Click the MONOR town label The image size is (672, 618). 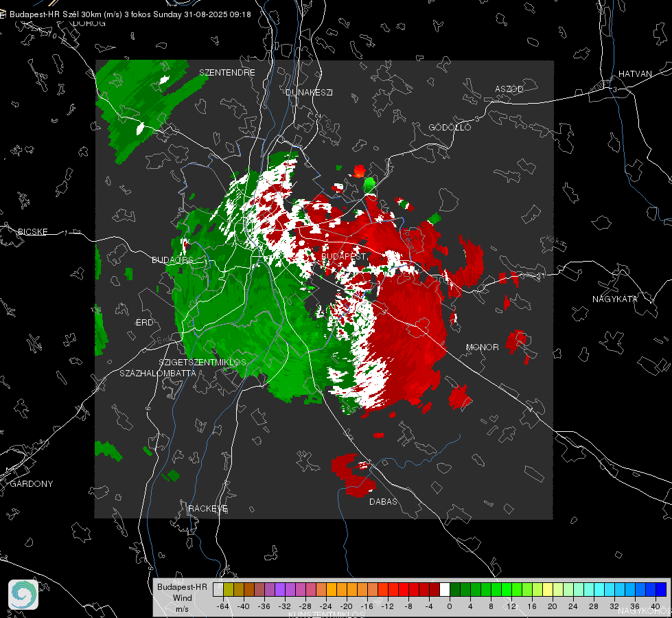pos(482,347)
